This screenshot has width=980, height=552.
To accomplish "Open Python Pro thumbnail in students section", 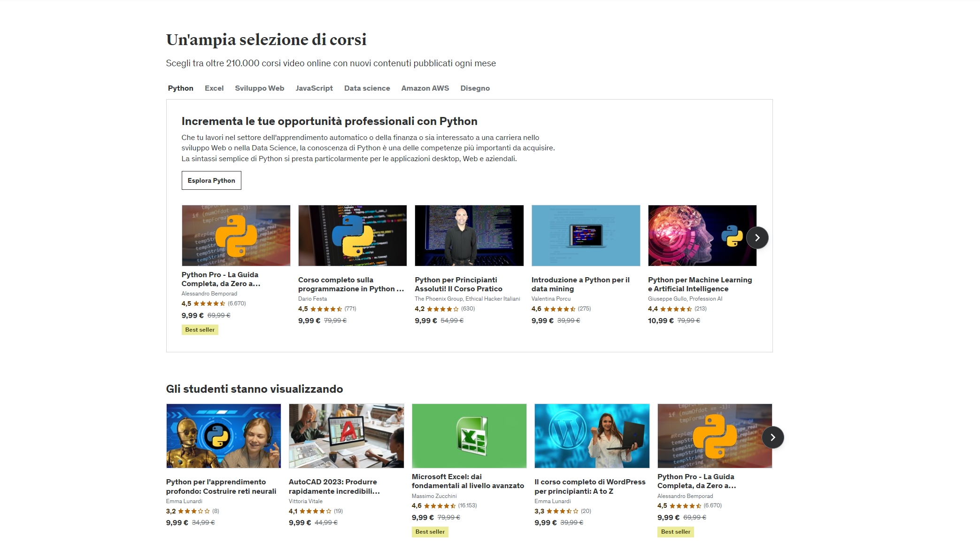I will point(714,436).
